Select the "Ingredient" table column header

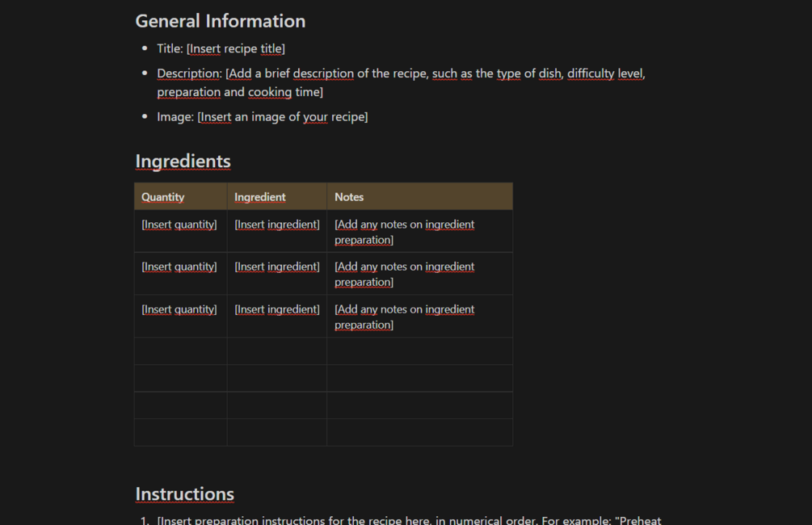point(260,197)
